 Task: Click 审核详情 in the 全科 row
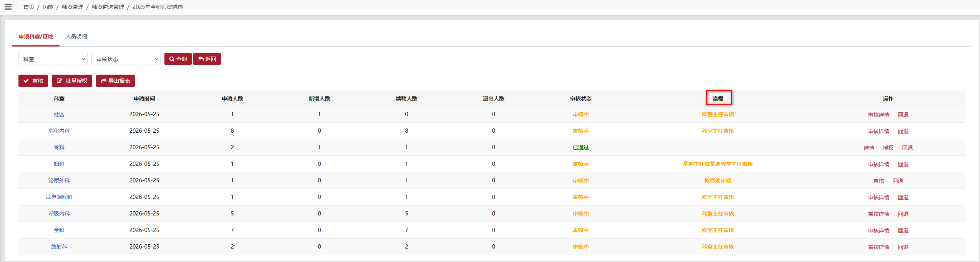pyautogui.click(x=879, y=230)
